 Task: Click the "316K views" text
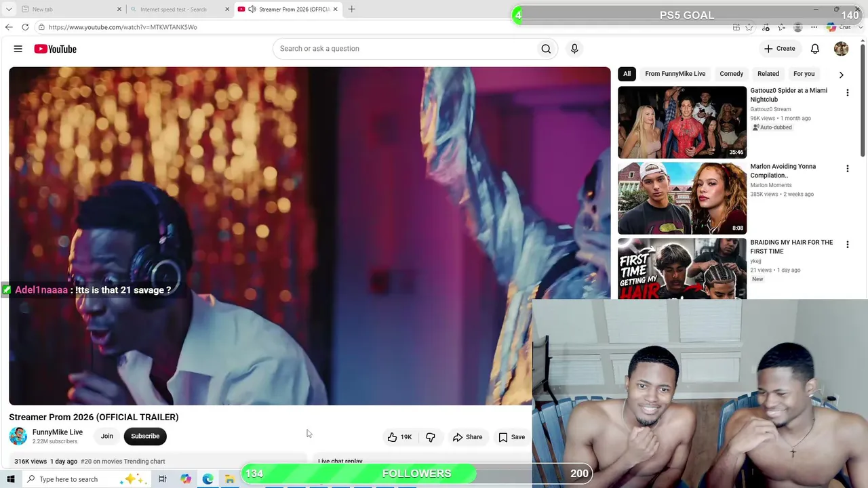click(x=31, y=462)
